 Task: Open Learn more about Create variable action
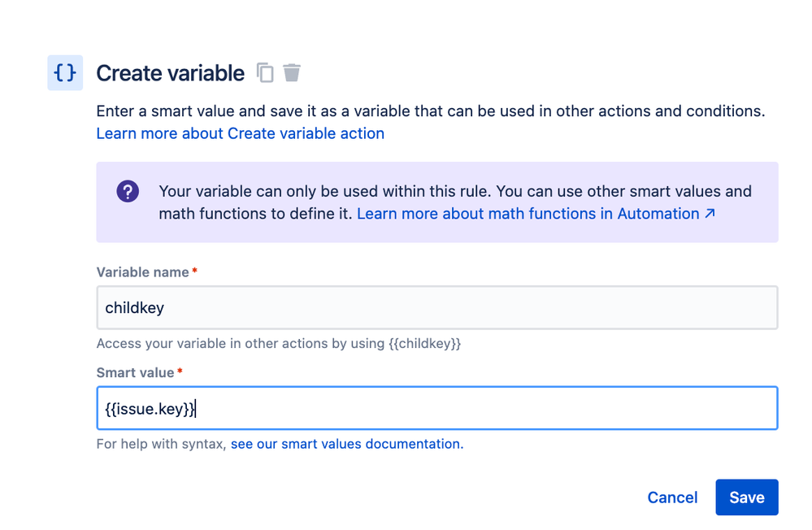(x=240, y=133)
